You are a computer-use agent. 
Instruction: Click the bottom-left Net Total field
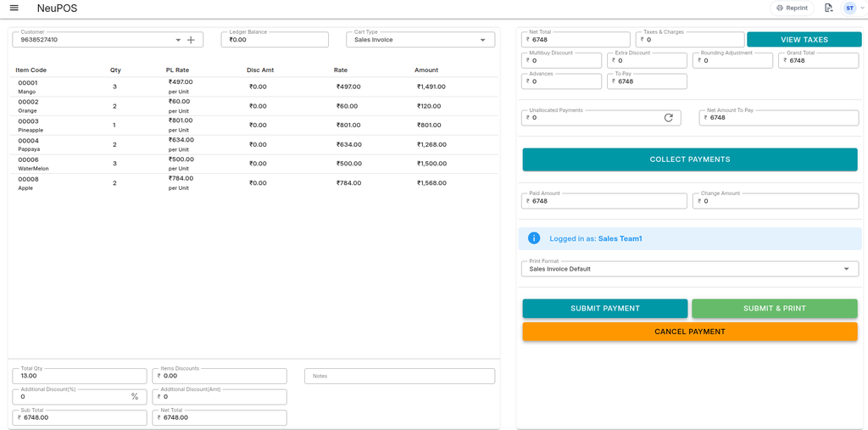point(220,418)
